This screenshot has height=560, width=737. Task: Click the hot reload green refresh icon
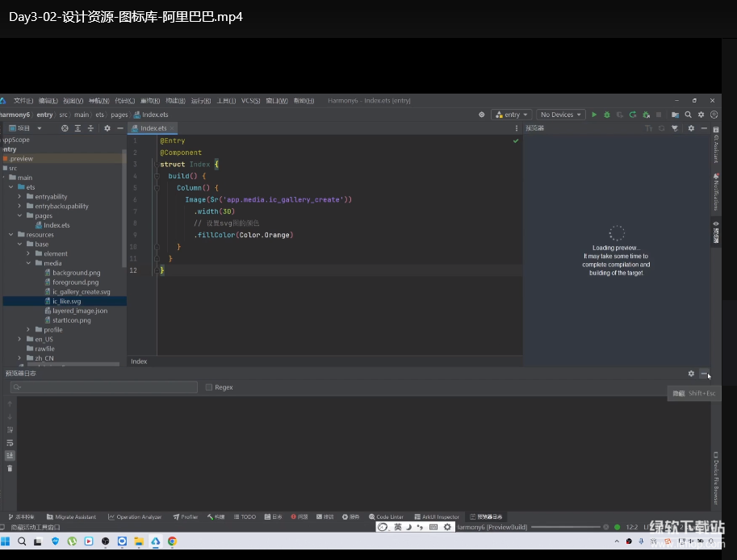(633, 115)
